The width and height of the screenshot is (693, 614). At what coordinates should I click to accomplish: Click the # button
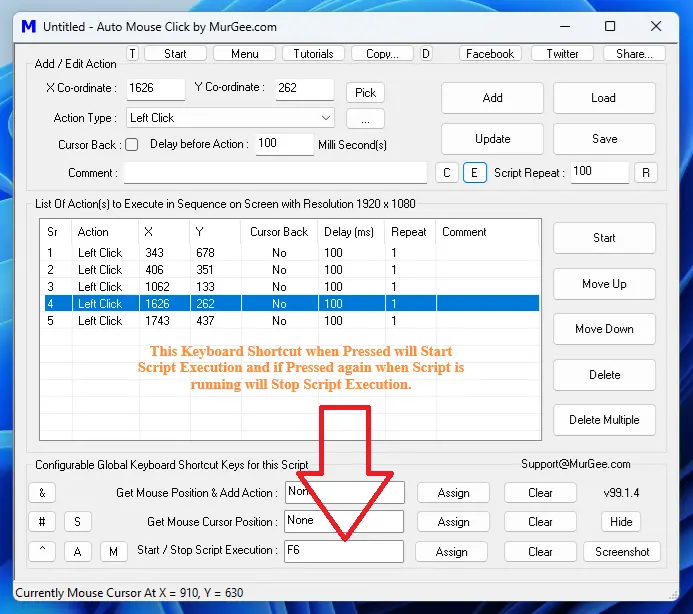point(42,522)
